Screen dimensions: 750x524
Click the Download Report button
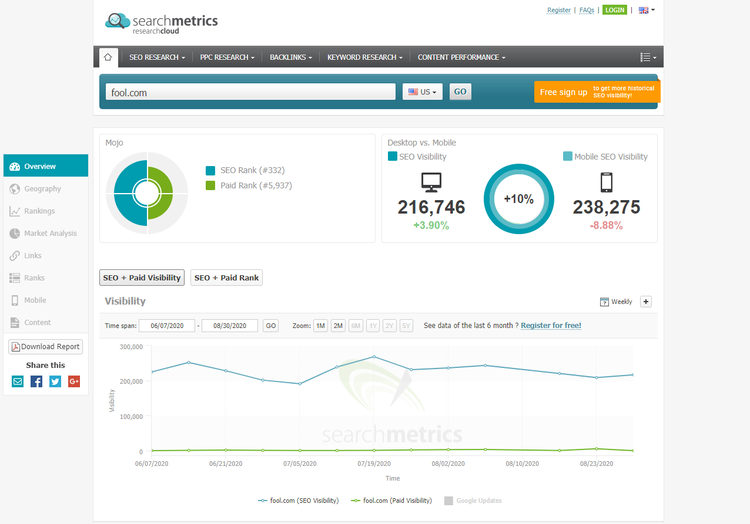45,347
